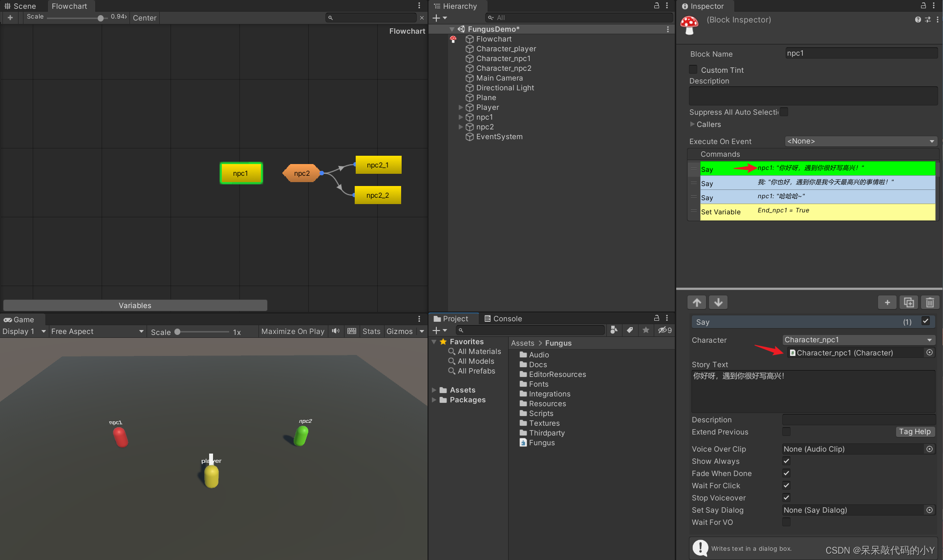Image resolution: width=943 pixels, height=560 pixels.
Task: Move the selected command up
Action: click(x=697, y=302)
